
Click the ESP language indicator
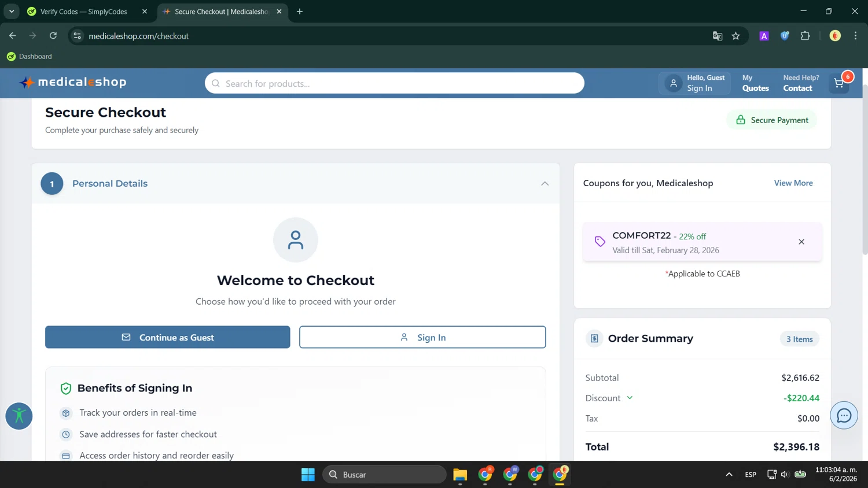pos(751,475)
